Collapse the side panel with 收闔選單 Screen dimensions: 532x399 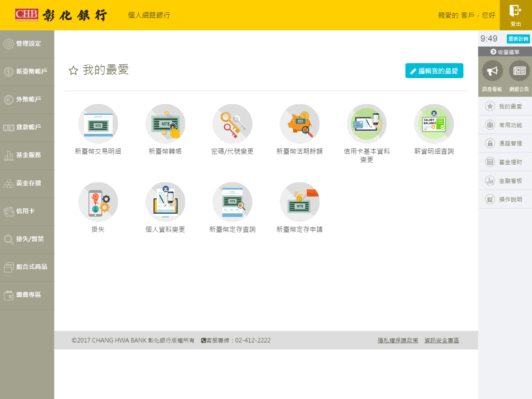pos(505,52)
